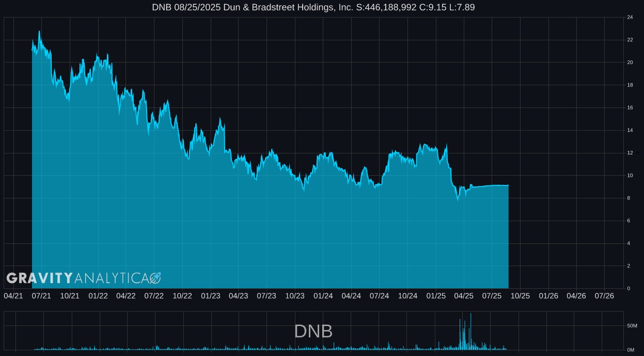Click the 04/26 x-axis date label
Screen dimensions: 644x356
click(x=576, y=296)
